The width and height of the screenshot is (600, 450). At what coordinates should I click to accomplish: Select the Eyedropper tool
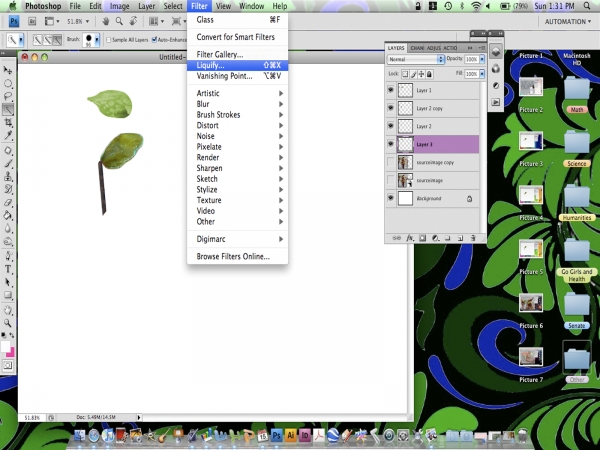(x=8, y=135)
